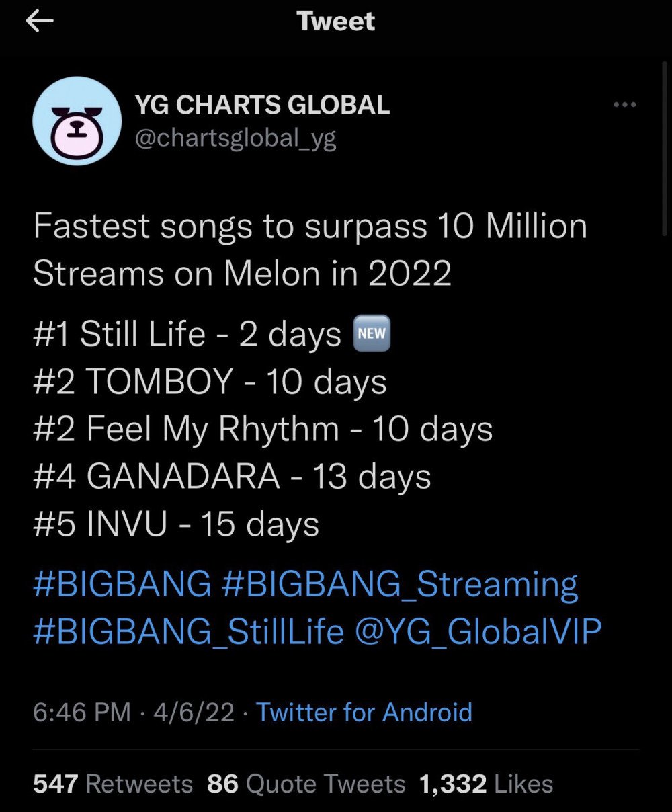
Task: Open the #BIGBANG_Streaming hashtag
Action: (399, 585)
